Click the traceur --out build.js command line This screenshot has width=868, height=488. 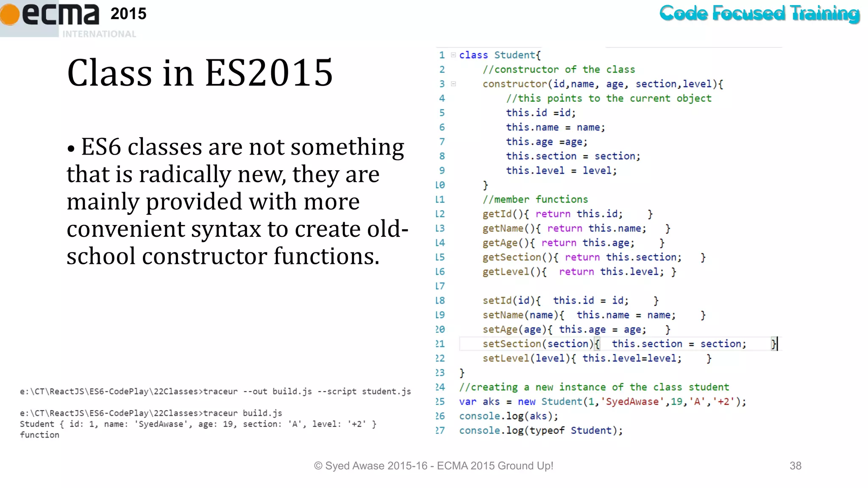(215, 391)
